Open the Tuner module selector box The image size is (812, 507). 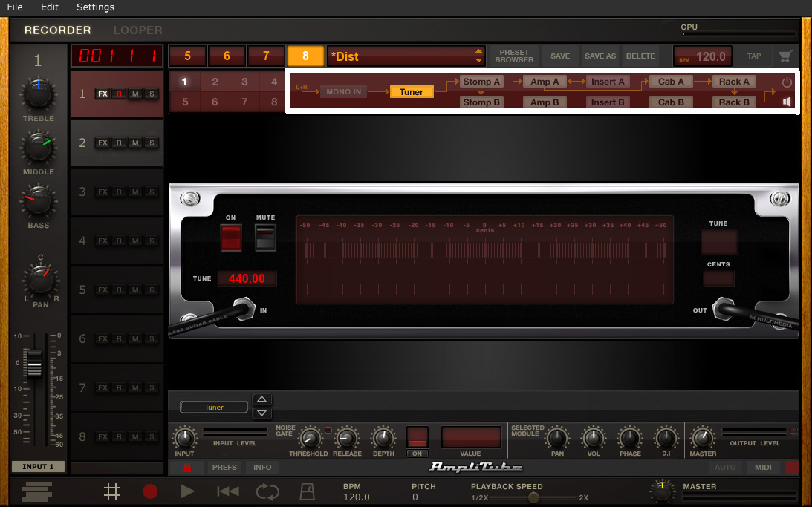click(x=214, y=407)
